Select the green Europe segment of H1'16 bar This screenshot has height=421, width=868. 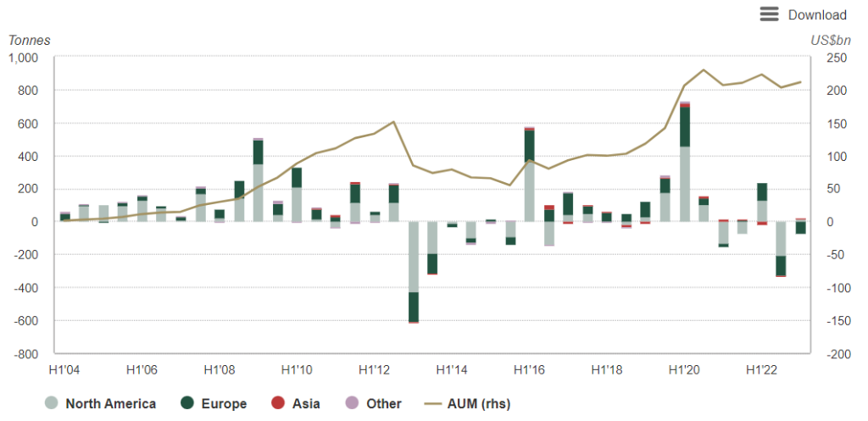tap(529, 144)
